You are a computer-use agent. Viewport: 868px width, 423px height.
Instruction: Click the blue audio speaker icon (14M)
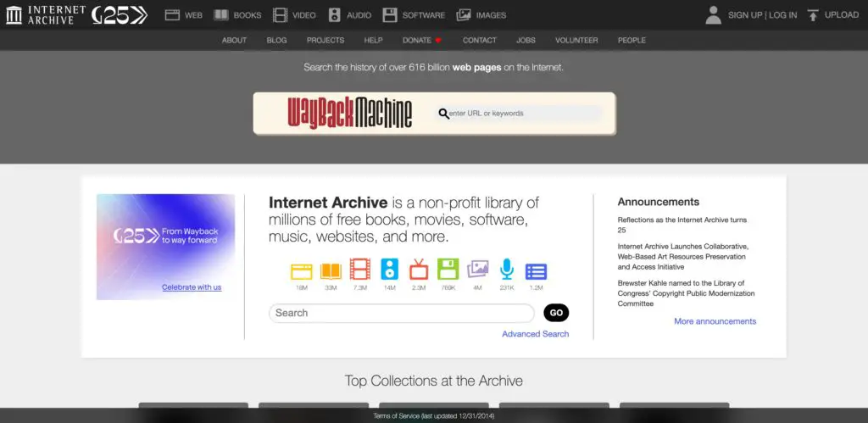pos(390,269)
